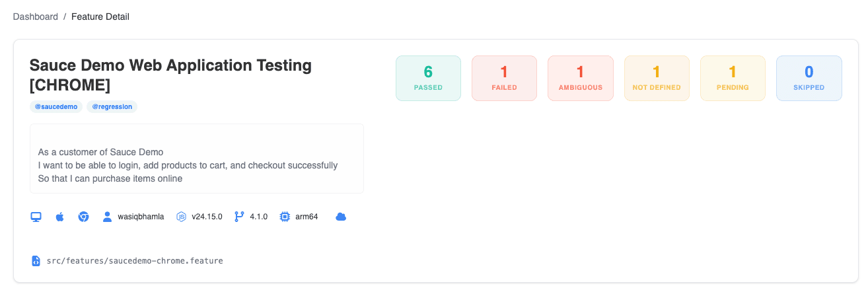Click the yellow Pending count card

(x=733, y=78)
